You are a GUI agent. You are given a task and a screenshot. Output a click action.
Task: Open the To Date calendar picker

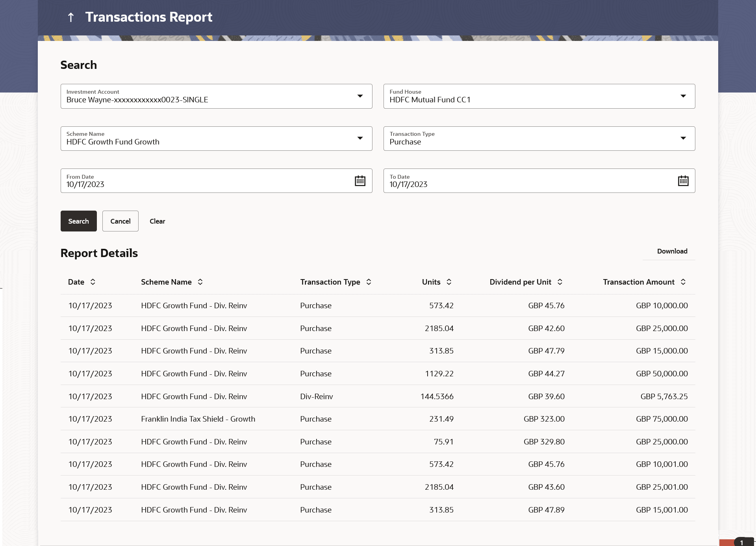(683, 181)
